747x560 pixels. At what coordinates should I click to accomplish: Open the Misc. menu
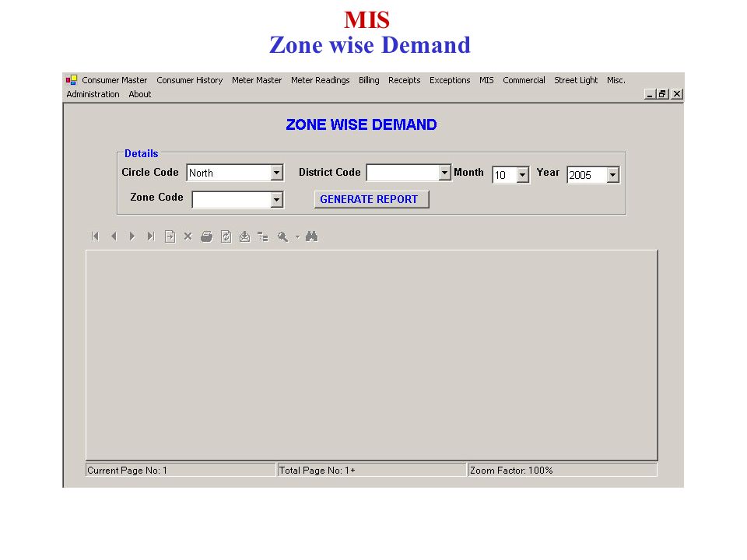click(x=615, y=80)
